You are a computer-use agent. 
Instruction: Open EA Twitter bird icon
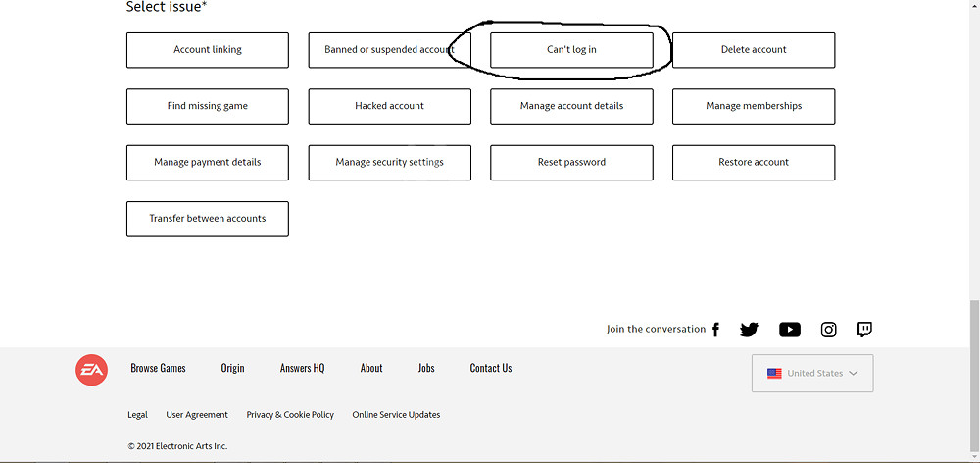point(749,330)
